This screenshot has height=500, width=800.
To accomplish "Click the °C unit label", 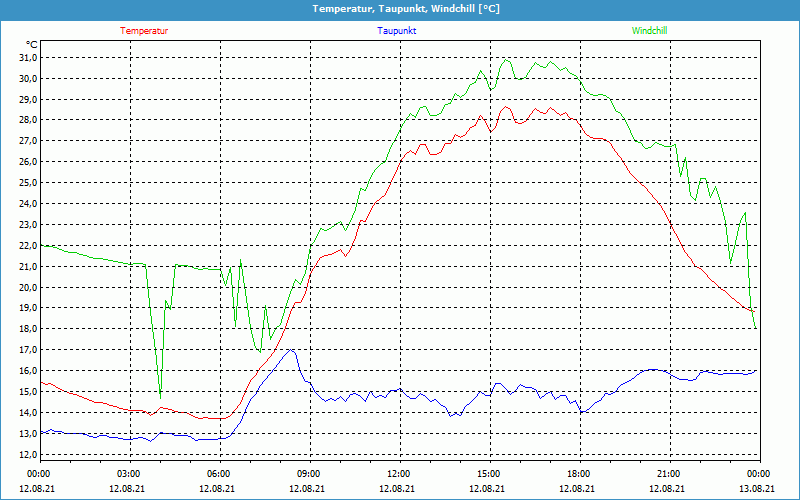I will click(x=32, y=45).
